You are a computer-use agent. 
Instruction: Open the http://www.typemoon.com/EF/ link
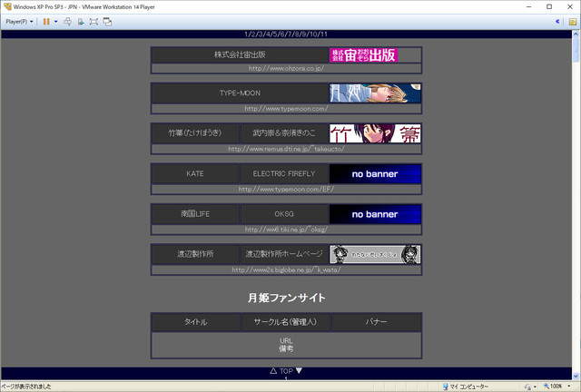point(286,189)
